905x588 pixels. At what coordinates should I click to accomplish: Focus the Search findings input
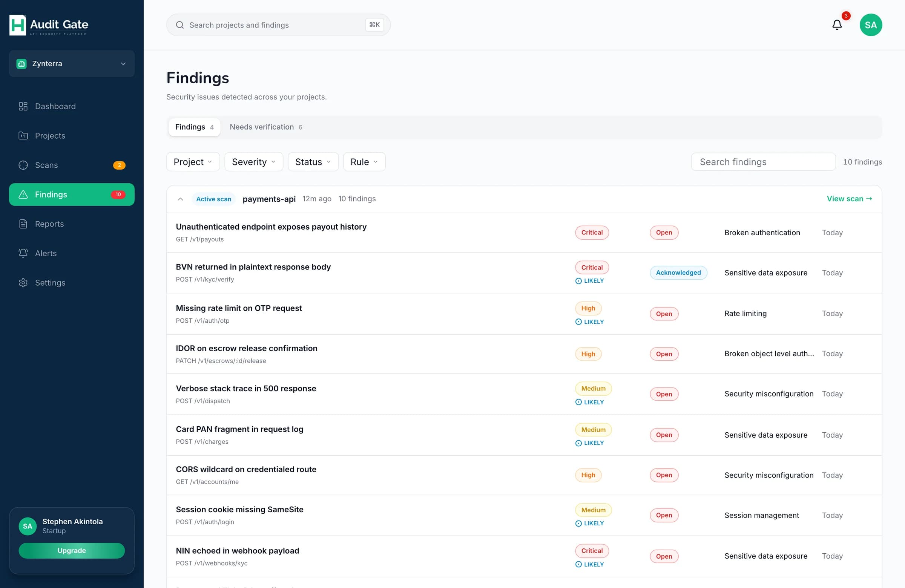point(763,162)
